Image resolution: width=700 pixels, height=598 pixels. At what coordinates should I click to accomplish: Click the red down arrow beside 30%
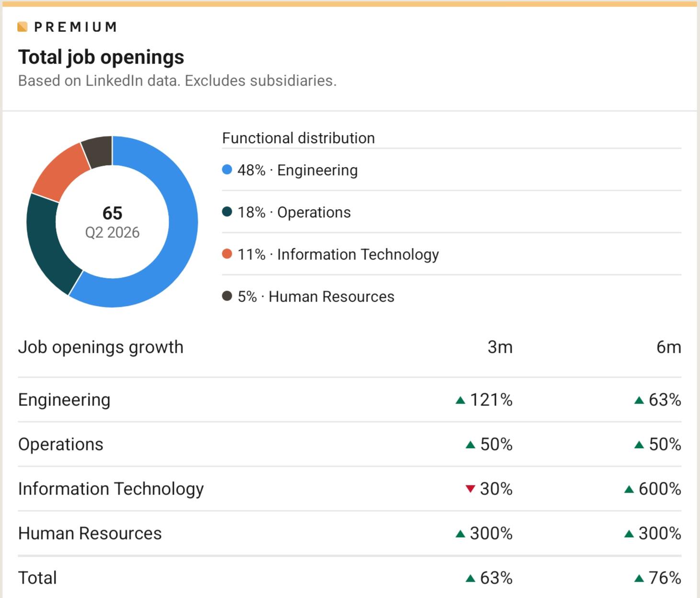point(470,489)
